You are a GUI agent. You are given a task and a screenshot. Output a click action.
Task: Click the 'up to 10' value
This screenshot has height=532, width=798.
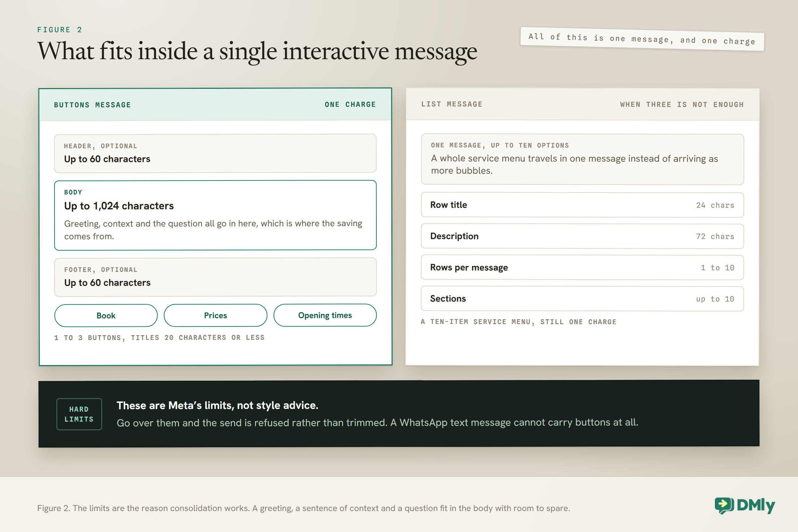click(715, 299)
